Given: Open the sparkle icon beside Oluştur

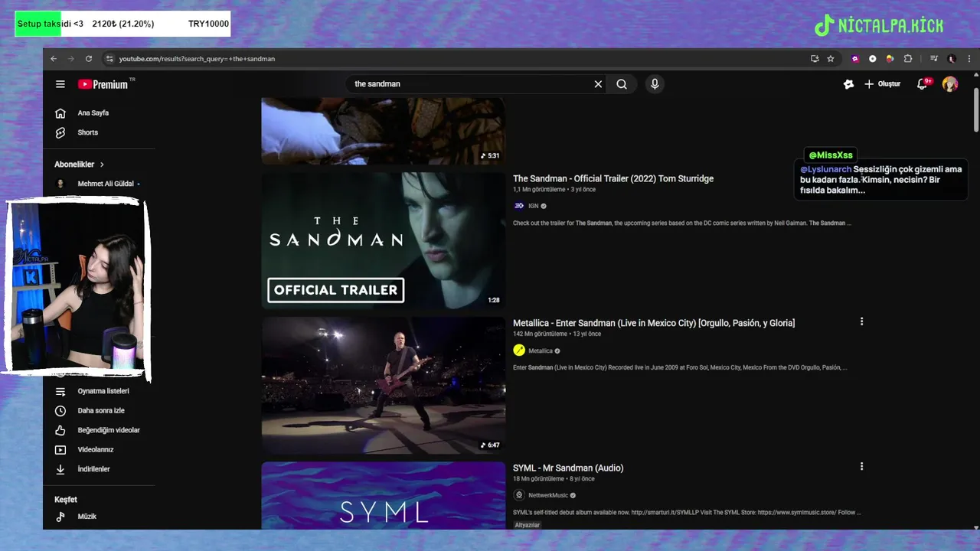Looking at the screenshot, I should pos(848,84).
